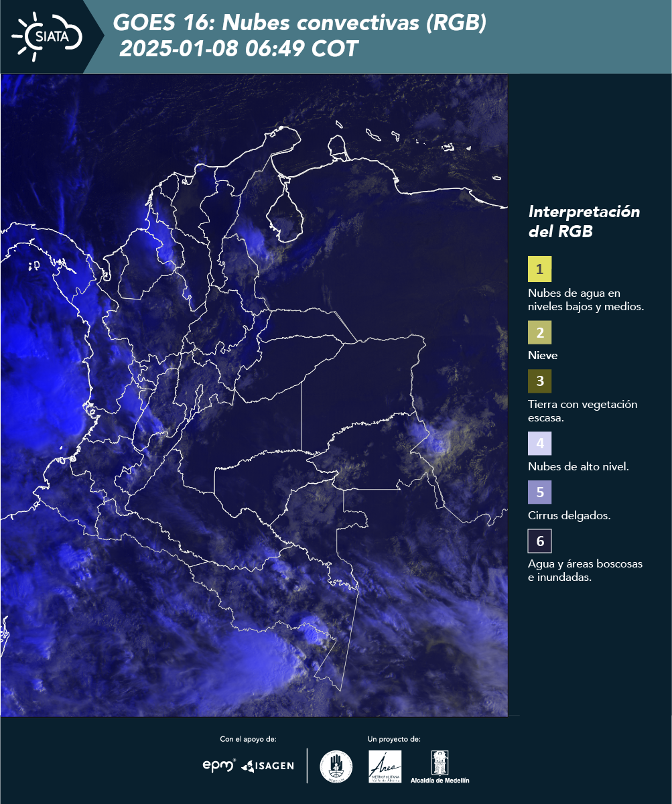Viewport: 672px width, 804px height.
Task: Click the circular seal logo in the footer
Action: (336, 766)
